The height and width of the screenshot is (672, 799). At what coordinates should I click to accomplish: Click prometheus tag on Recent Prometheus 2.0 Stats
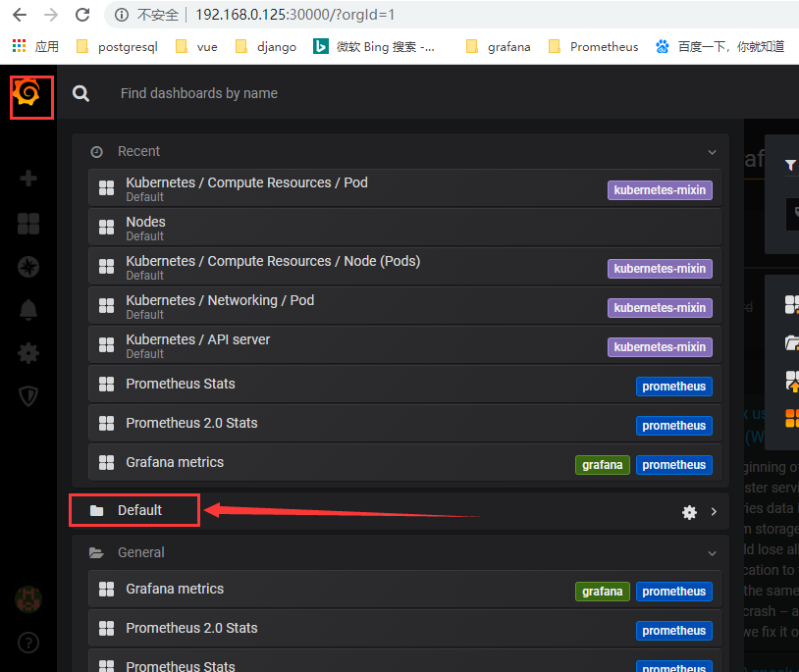coord(674,426)
